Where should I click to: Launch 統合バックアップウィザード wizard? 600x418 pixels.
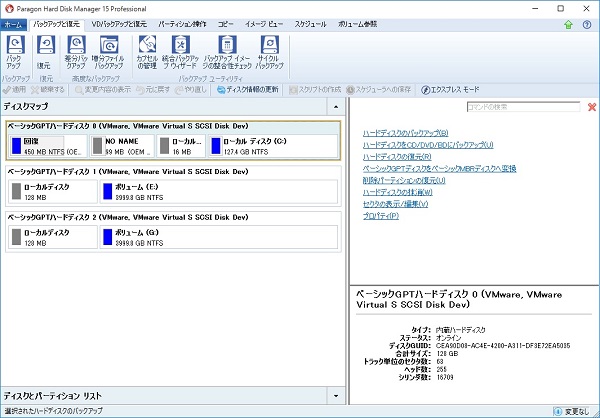(181, 52)
